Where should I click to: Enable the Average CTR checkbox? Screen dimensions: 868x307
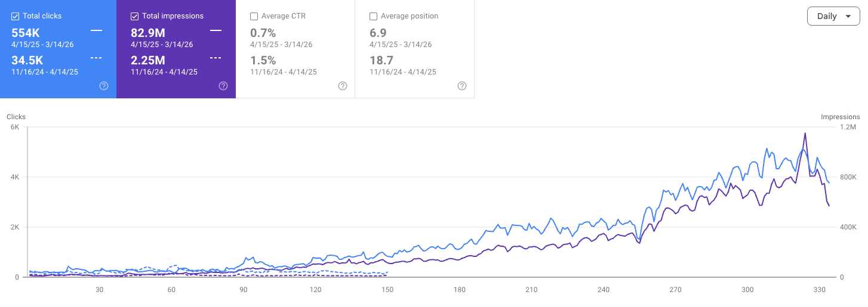(x=254, y=16)
